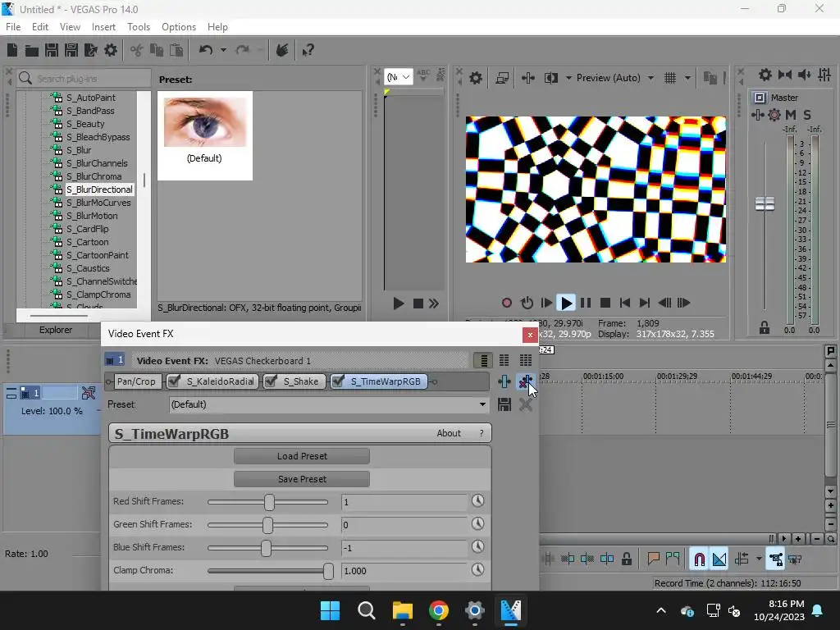Show hidden system tray icons chevron
This screenshot has height=630, width=840.
pos(661,610)
